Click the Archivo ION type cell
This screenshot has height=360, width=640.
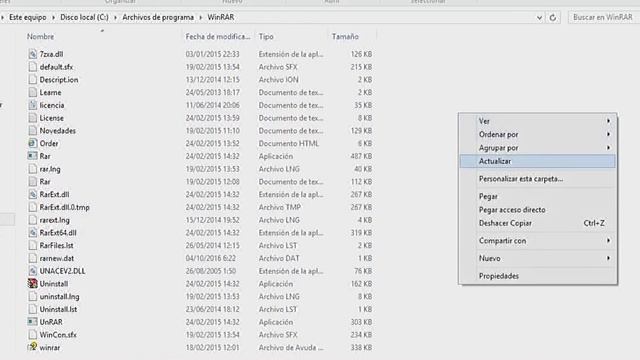pos(278,80)
